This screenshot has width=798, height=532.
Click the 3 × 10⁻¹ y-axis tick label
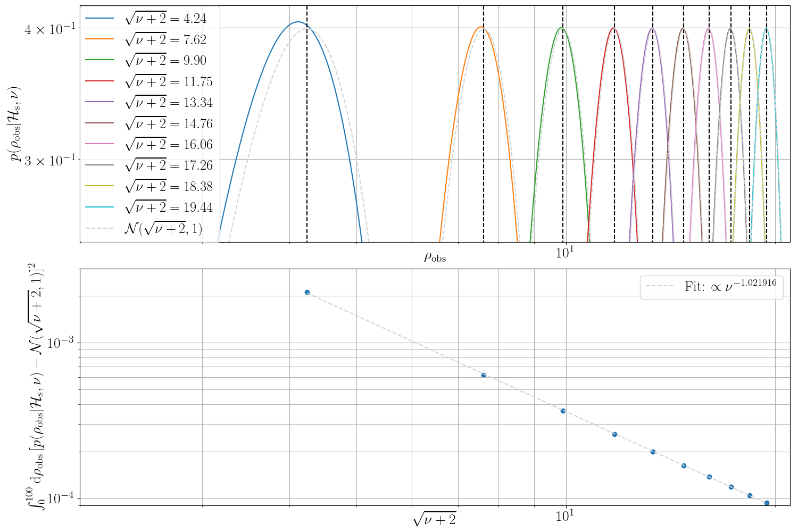tap(49, 160)
